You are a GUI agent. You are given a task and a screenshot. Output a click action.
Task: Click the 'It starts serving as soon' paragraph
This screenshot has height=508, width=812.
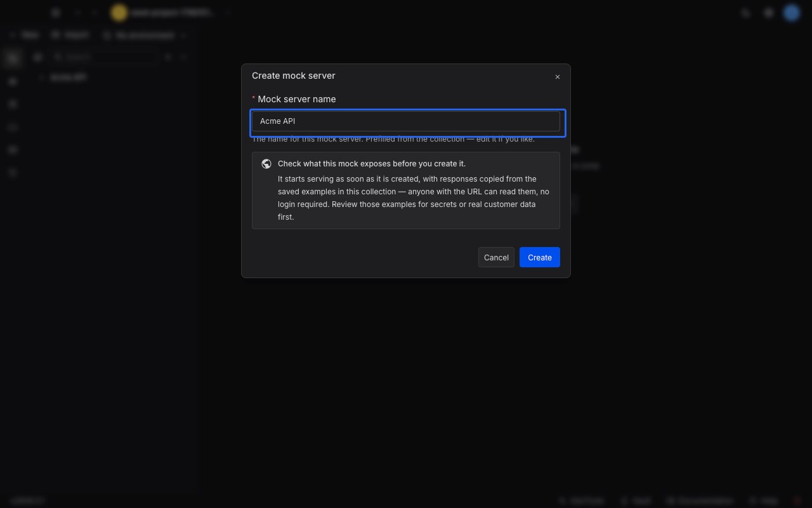(x=414, y=198)
